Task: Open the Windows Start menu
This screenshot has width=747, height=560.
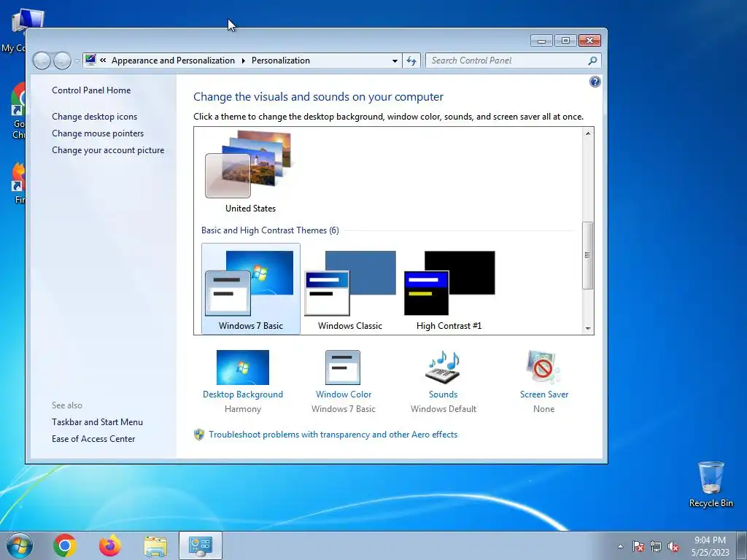Action: point(20,545)
